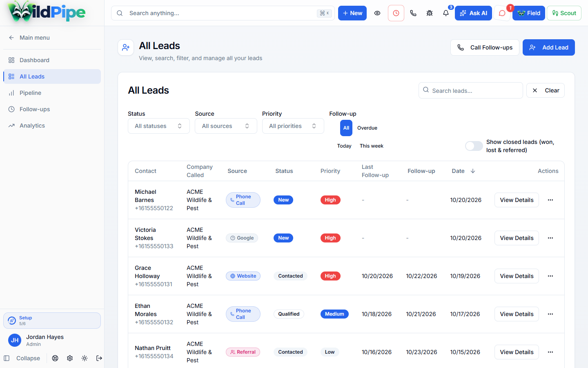Select the Today follow-up filter
This screenshot has width=588, height=368.
pos(344,146)
